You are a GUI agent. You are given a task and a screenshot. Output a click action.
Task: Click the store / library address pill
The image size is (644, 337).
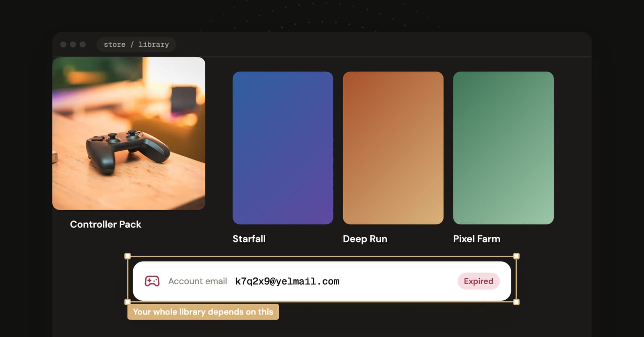tap(136, 44)
